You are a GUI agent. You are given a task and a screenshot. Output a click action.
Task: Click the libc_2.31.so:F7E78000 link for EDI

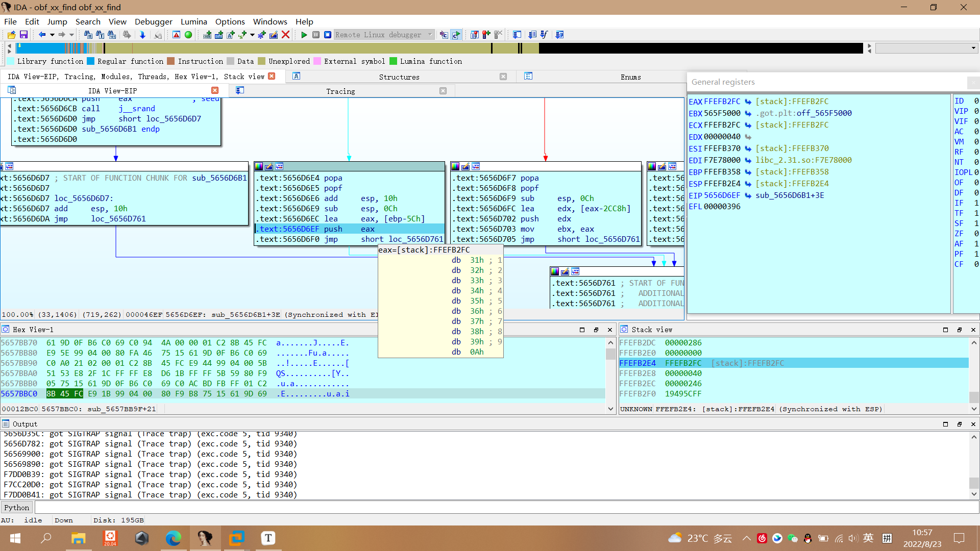coord(803,160)
